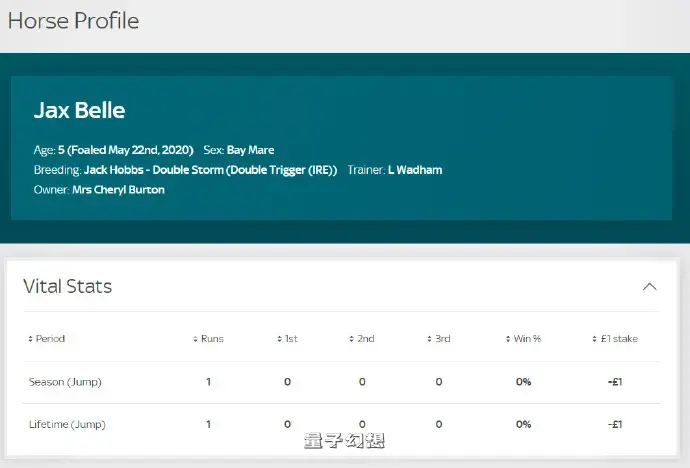This screenshot has height=468, width=690.
Task: Open trainer L Wadham's profile
Action: (x=414, y=170)
